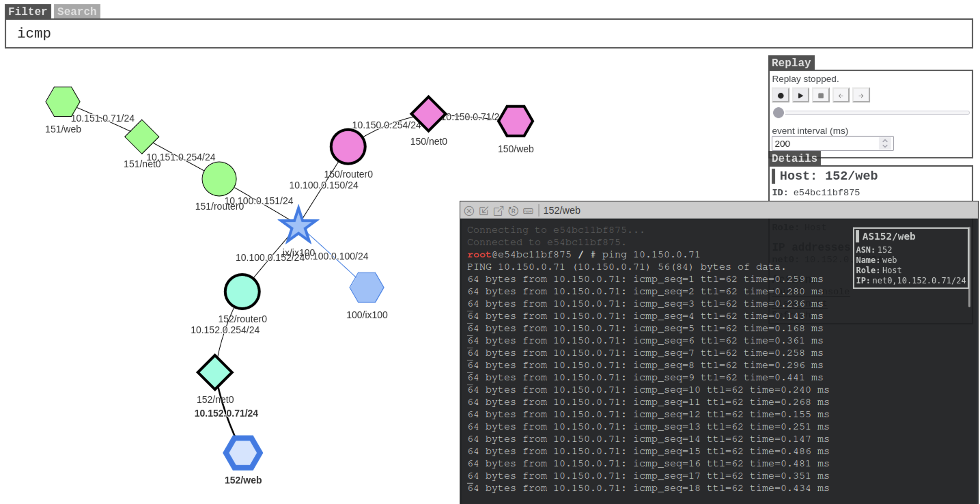Select the 151/net0 green diamond node
This screenshot has width=980, height=504.
pyautogui.click(x=142, y=137)
